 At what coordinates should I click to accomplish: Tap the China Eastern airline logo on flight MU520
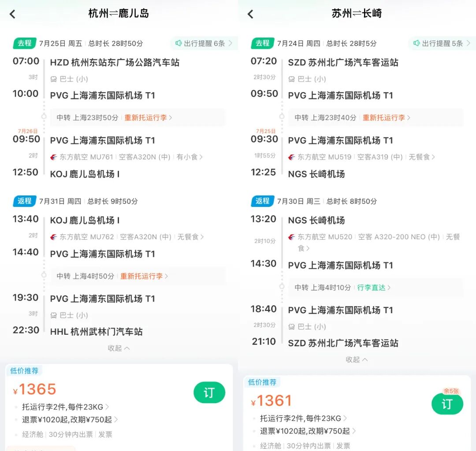pyautogui.click(x=293, y=237)
